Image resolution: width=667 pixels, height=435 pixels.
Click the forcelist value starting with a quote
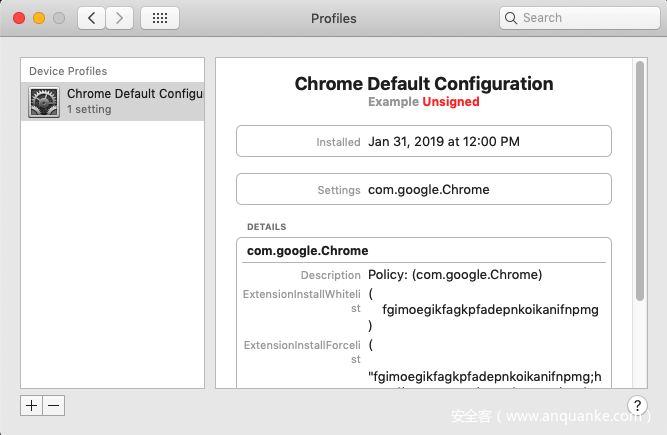pyautogui.click(x=485, y=376)
